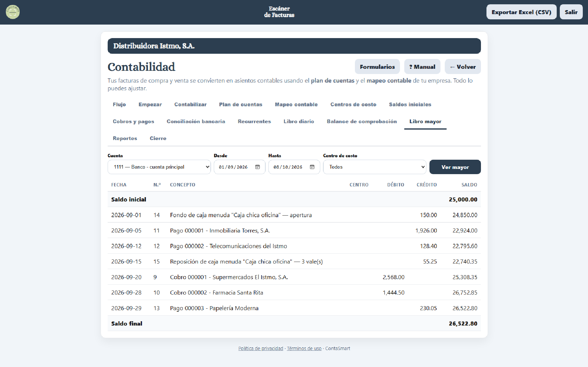Go back with the Volver button
This screenshot has height=367, width=588.
pos(463,67)
